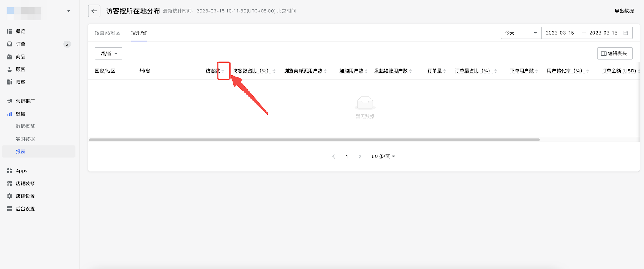Open the 州/省 filter dropdown

coord(109,53)
